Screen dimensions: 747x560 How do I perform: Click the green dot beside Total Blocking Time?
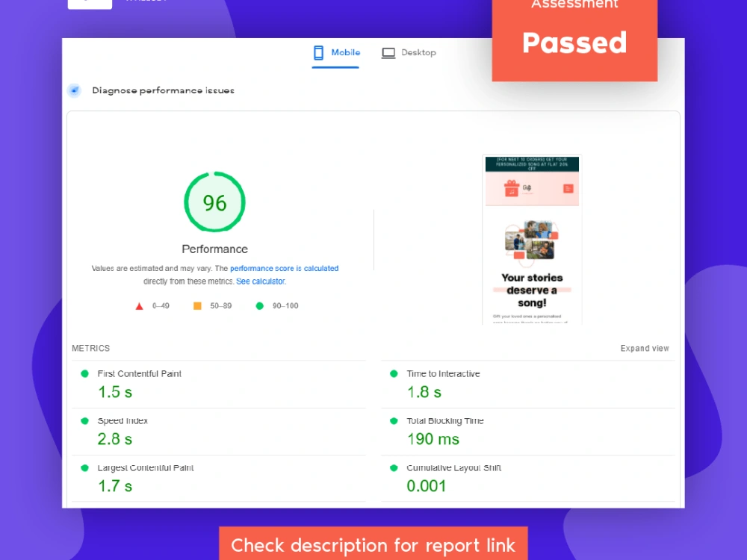tap(394, 421)
